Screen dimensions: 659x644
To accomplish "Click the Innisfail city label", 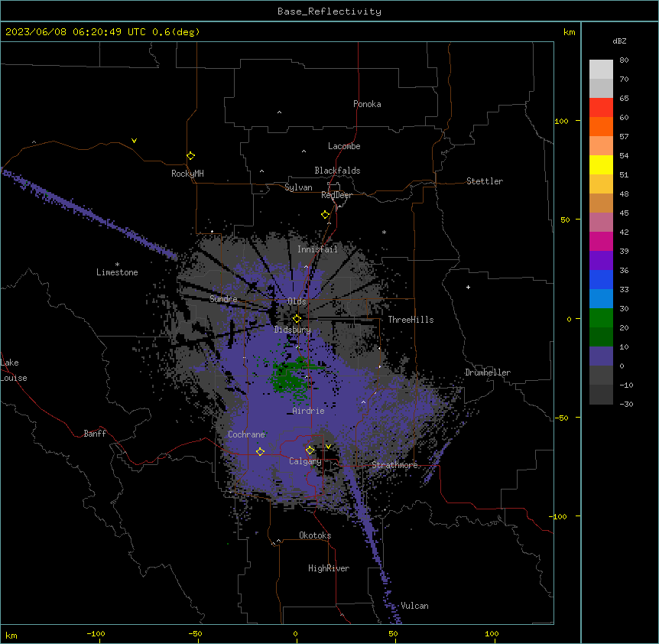I will point(317,249).
